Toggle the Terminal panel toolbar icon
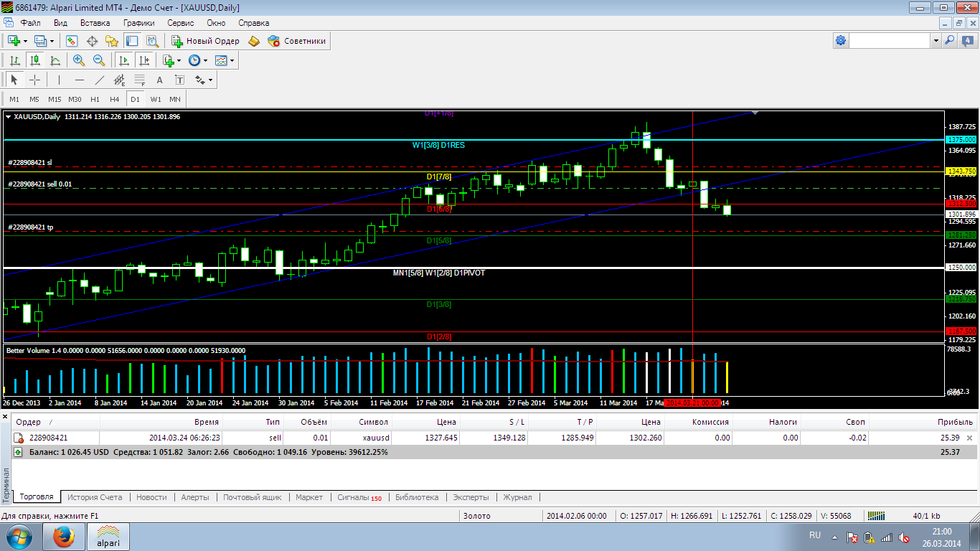The height and width of the screenshot is (551, 980). pos(132,41)
